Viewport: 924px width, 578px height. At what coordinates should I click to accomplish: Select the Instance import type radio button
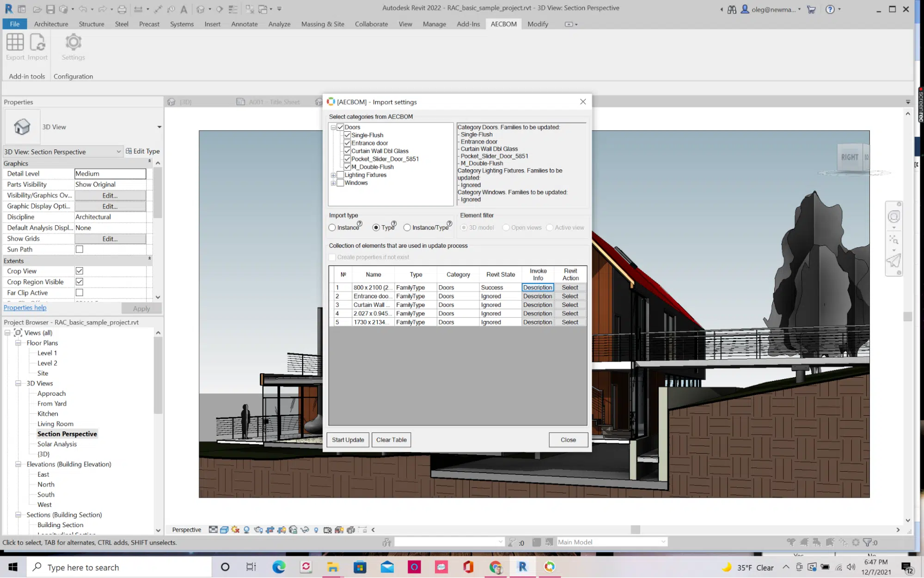tap(332, 228)
